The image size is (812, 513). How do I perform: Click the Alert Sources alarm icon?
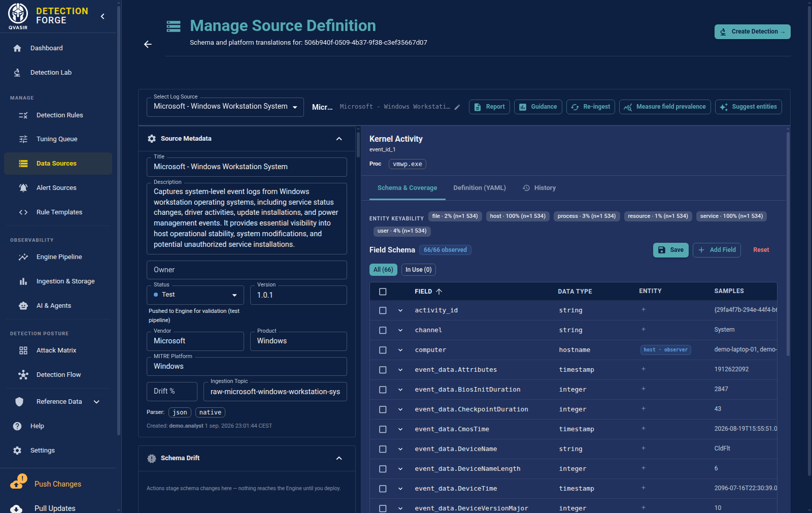23,188
